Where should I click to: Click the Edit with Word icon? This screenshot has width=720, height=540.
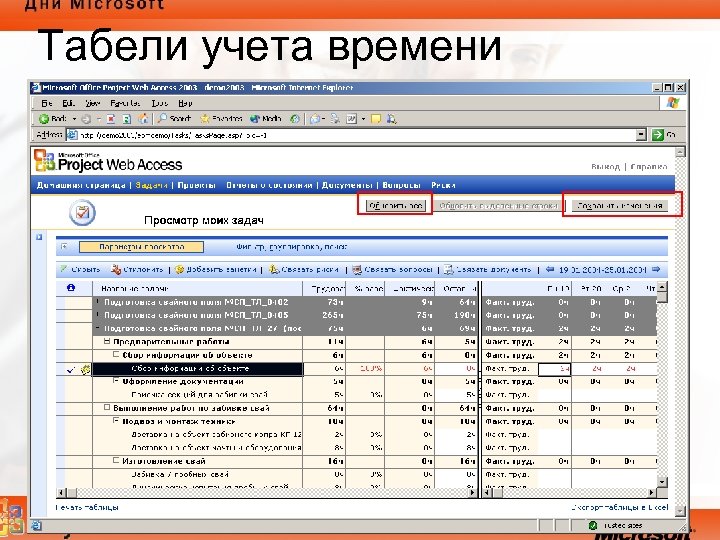tap(351, 119)
